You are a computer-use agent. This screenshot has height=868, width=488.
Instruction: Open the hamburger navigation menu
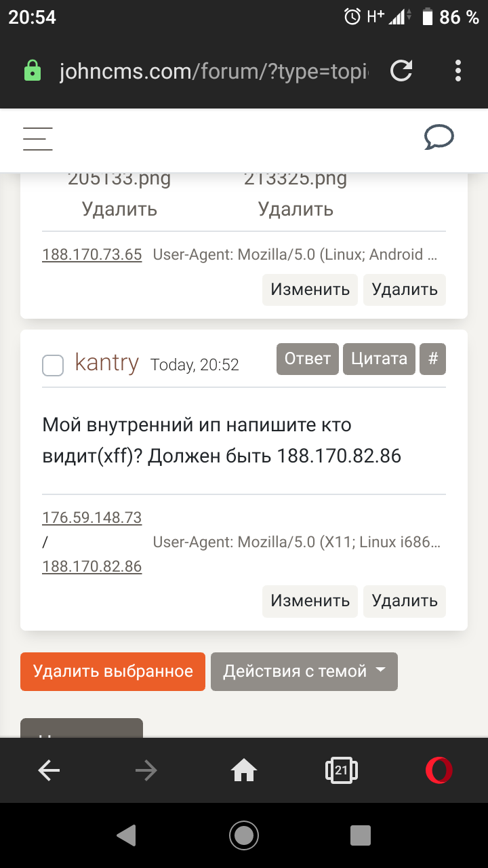[x=37, y=138]
